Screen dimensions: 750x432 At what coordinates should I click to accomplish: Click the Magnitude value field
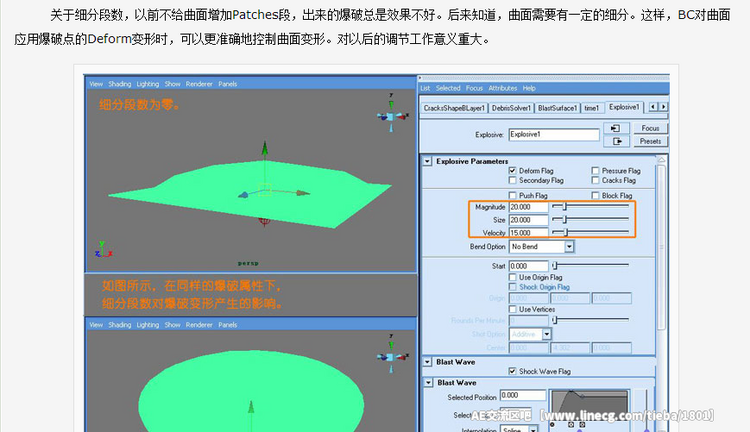point(529,207)
